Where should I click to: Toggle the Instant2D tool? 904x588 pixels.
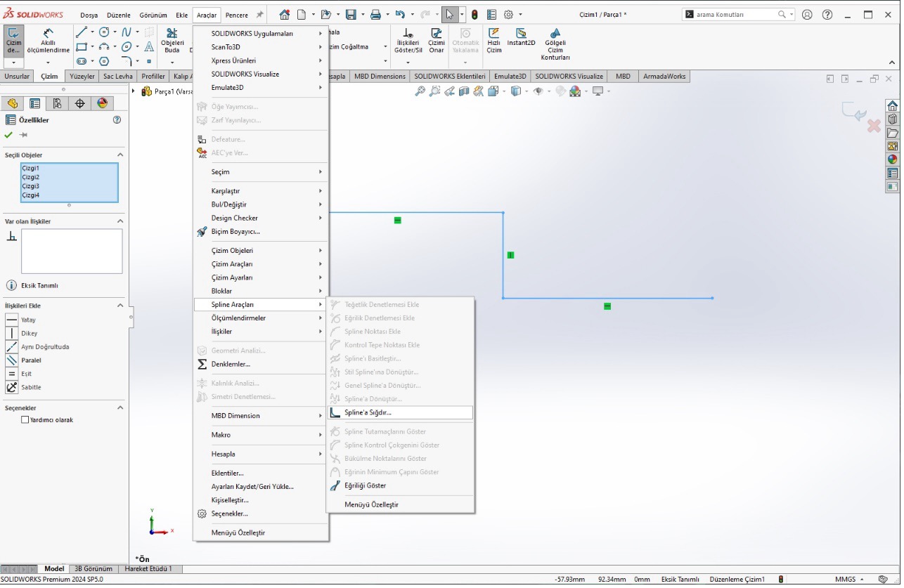pos(521,37)
